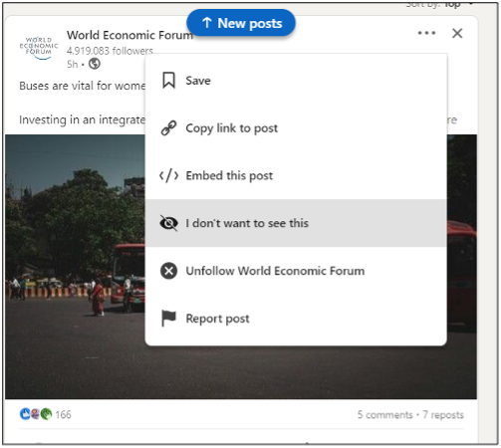Click the embed code brackets icon
Screen dimensions: 501x448
168,175
